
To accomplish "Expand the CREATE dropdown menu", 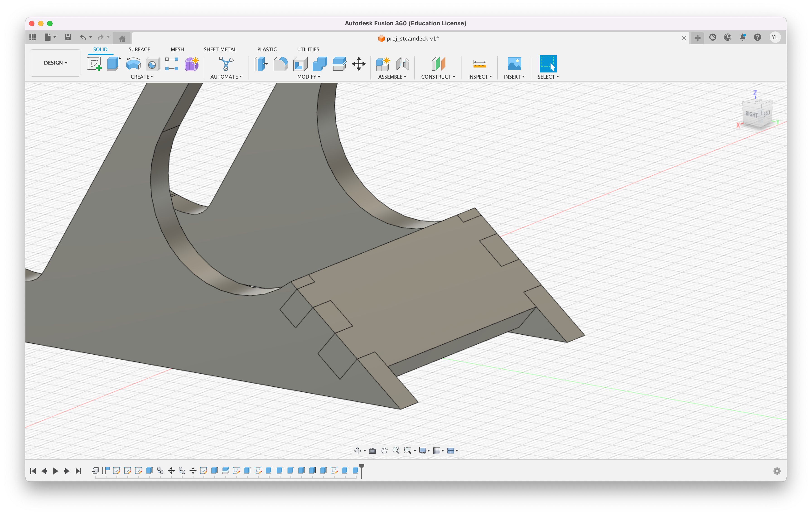I will [141, 76].
